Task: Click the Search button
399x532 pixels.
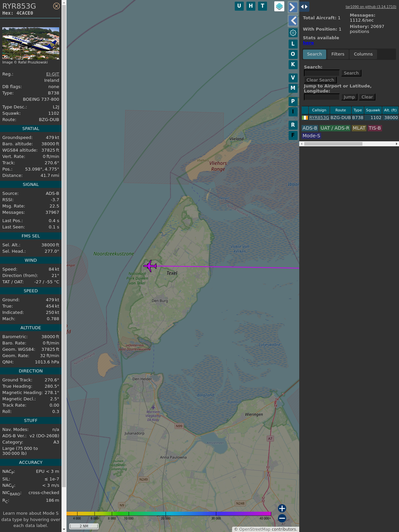Action: click(x=351, y=73)
